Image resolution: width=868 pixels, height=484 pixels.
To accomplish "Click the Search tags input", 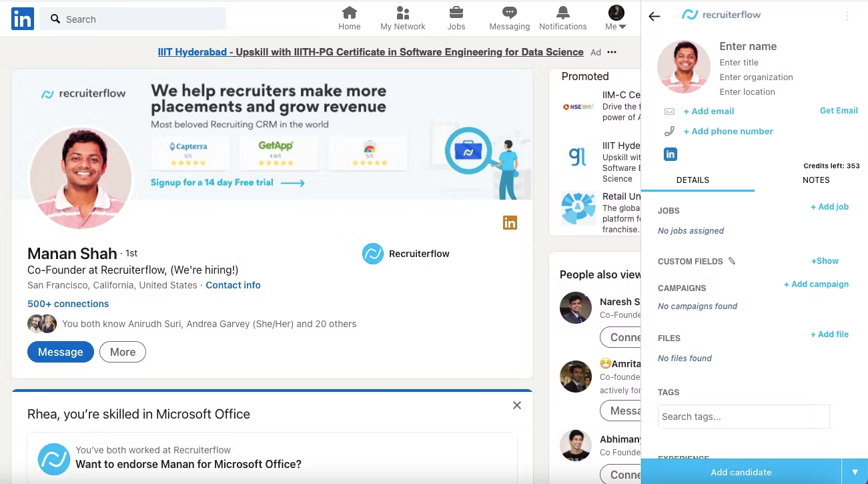I will click(x=743, y=417).
